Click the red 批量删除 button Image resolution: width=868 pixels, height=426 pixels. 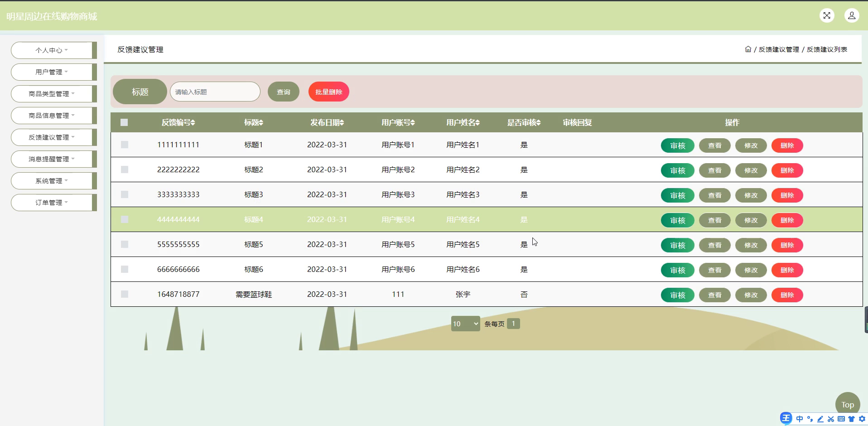click(x=329, y=92)
